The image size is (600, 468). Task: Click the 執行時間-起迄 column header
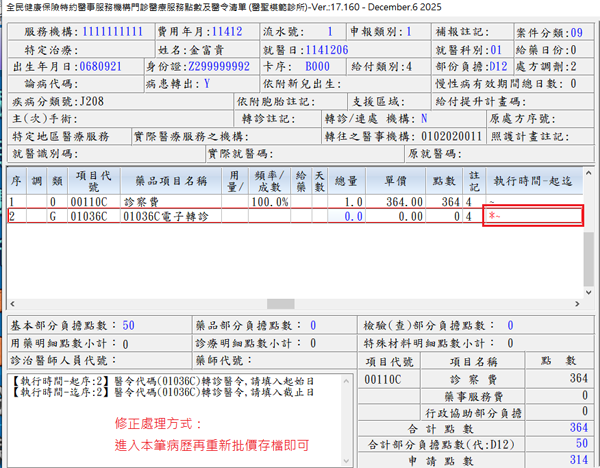pos(531,181)
